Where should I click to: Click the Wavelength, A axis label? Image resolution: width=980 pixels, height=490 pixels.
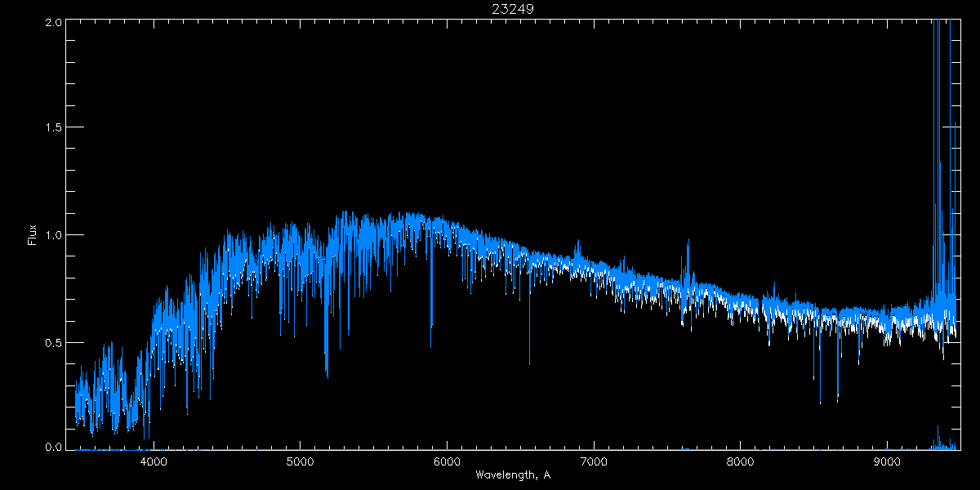512,474
